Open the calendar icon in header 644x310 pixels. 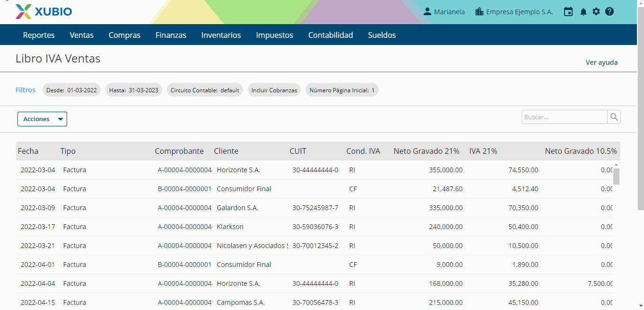pos(568,12)
